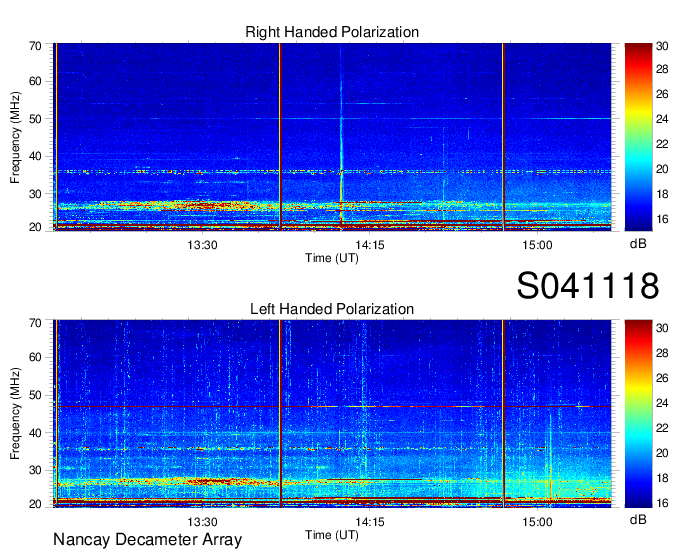Click the 20 MHz tick of the right-handed plot
The image size is (680, 552).
(x=35, y=227)
